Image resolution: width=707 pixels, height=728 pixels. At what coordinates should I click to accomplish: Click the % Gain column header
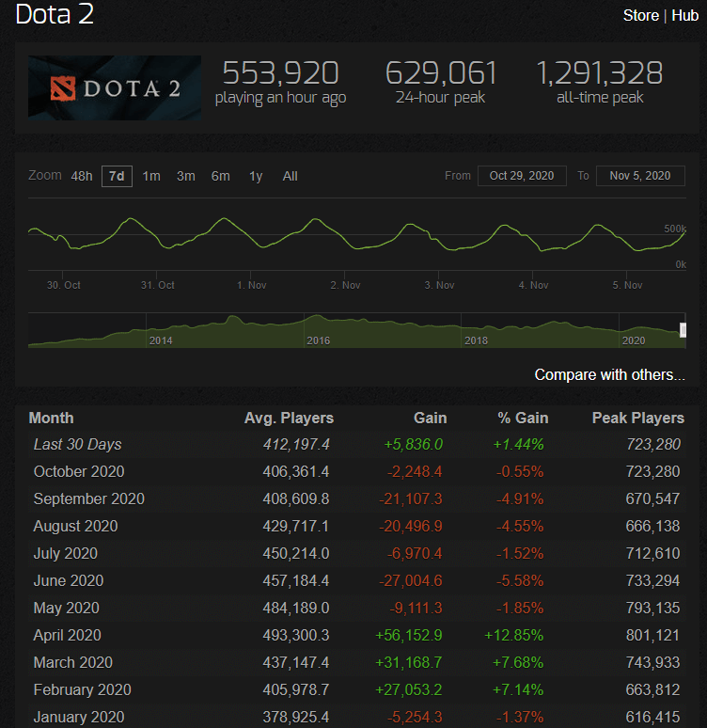click(x=523, y=418)
